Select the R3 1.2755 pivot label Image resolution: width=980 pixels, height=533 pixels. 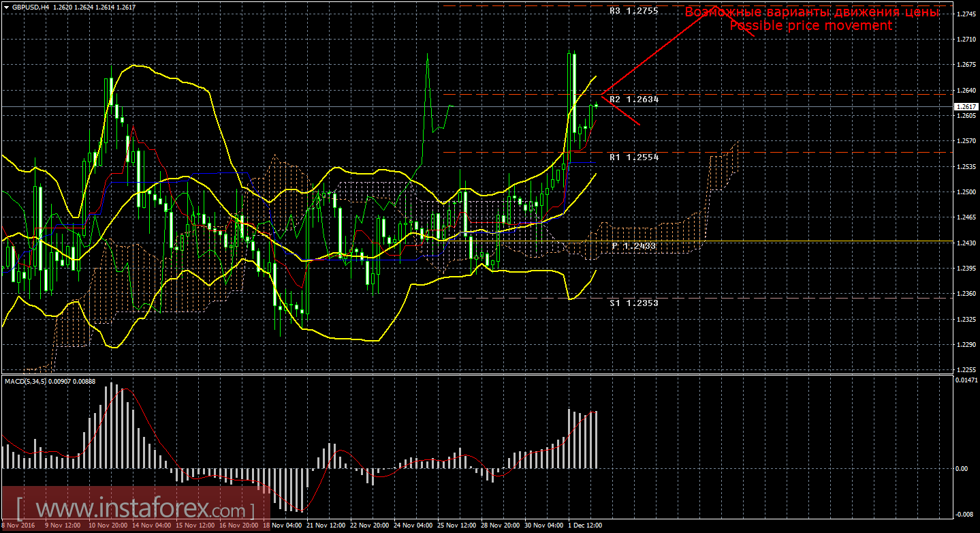coord(633,11)
